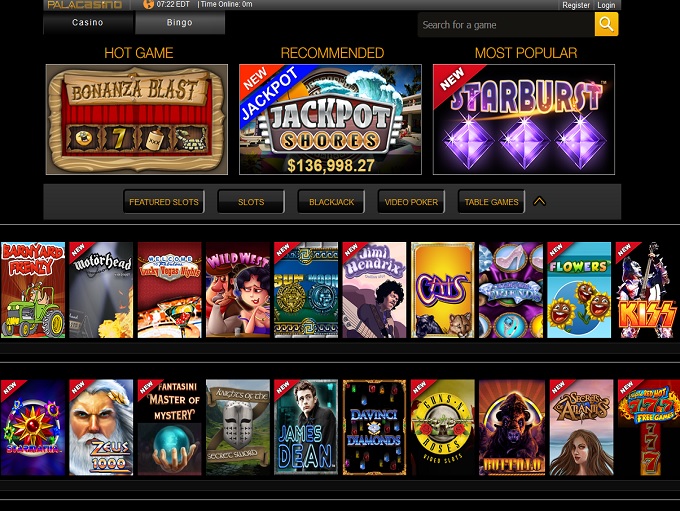The width and height of the screenshot is (680, 511).
Task: Click the Pala Casino logo
Action: (x=85, y=5)
